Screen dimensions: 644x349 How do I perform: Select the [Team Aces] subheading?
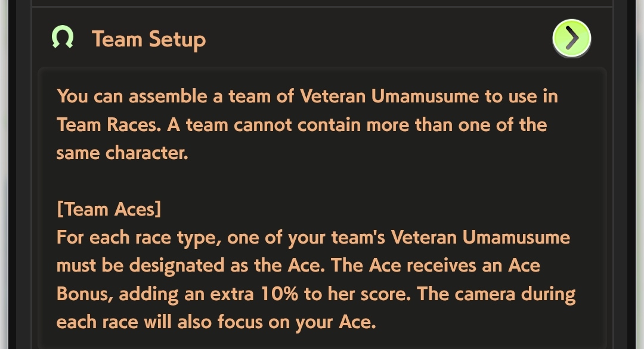click(x=109, y=209)
